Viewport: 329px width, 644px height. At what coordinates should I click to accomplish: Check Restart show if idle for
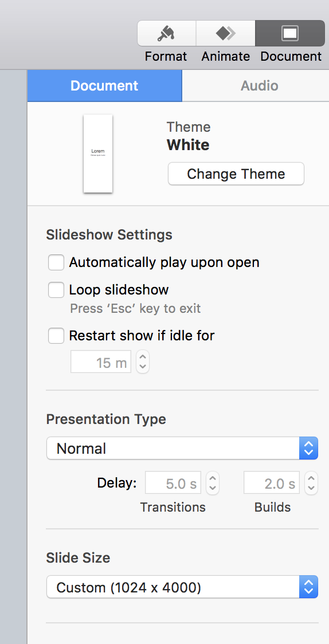56,336
